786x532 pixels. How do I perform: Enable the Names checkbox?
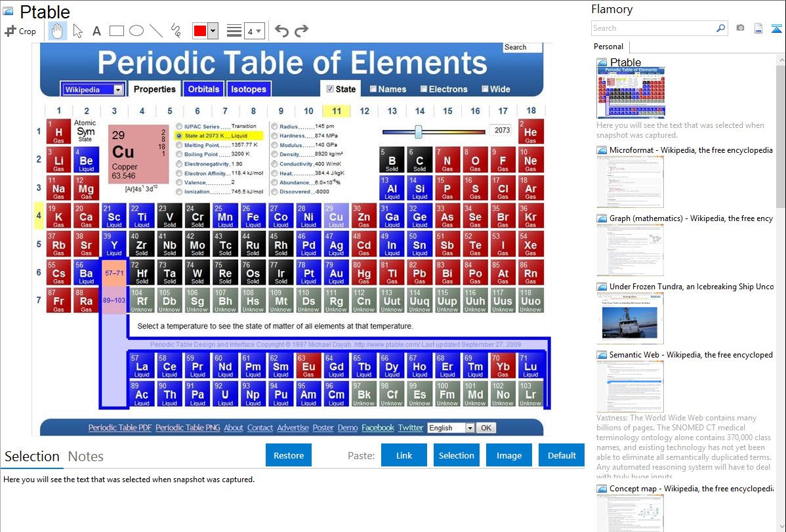click(373, 89)
